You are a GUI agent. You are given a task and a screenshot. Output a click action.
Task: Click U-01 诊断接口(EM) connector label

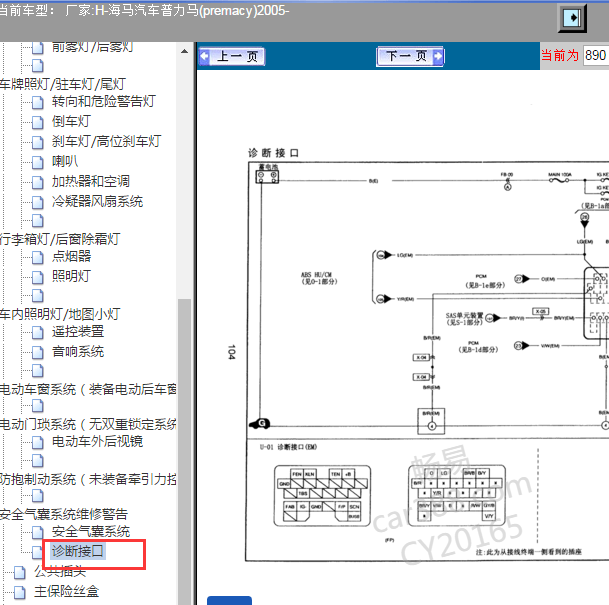pos(288,447)
